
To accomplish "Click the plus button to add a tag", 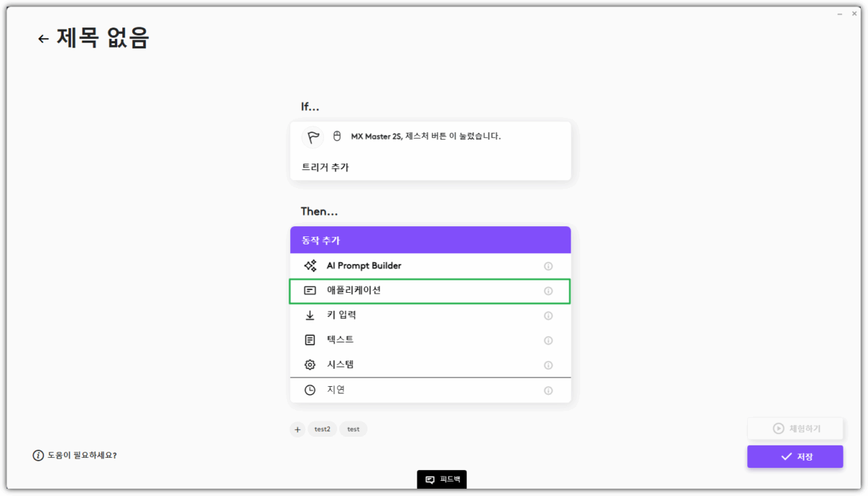I will (297, 429).
